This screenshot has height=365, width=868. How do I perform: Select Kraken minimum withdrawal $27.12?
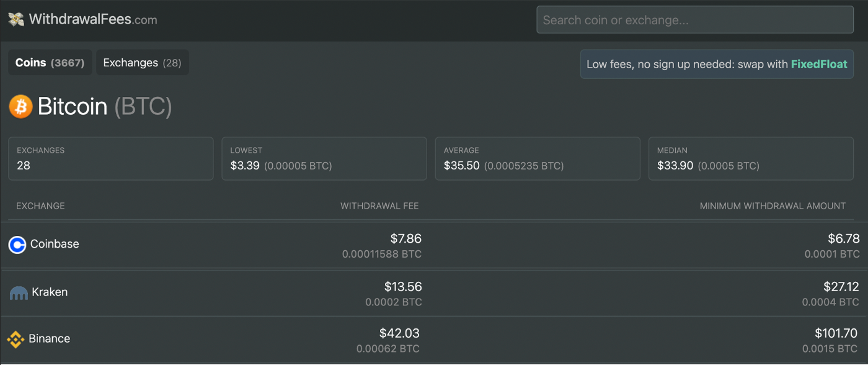[841, 287]
